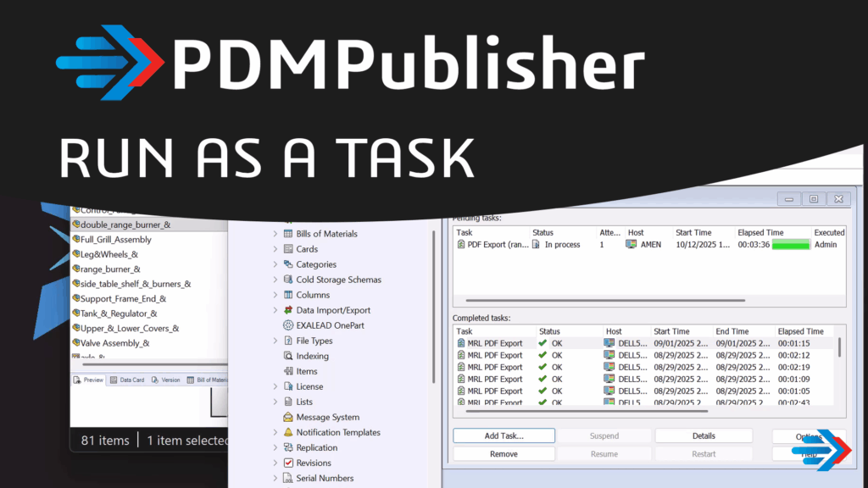Click the Resume button
This screenshot has width=868, height=488.
point(604,454)
